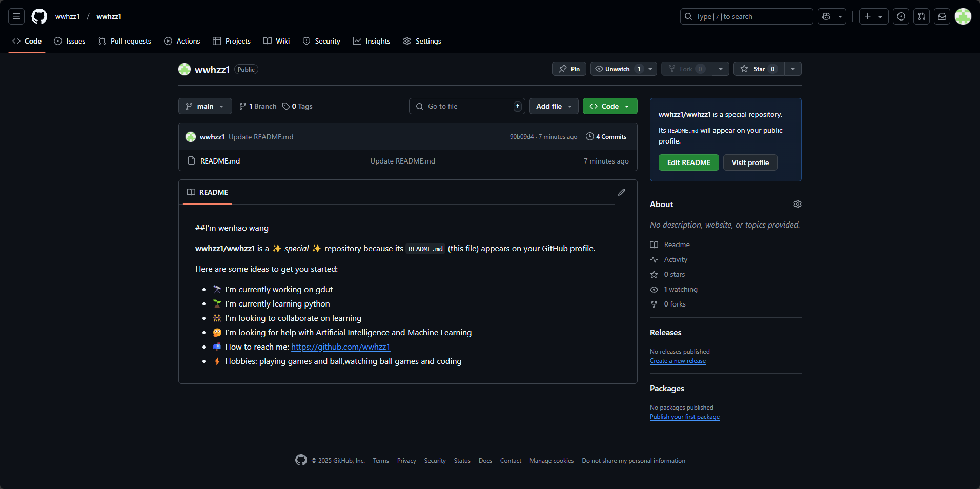Open the Privacy footer link

(x=406, y=461)
